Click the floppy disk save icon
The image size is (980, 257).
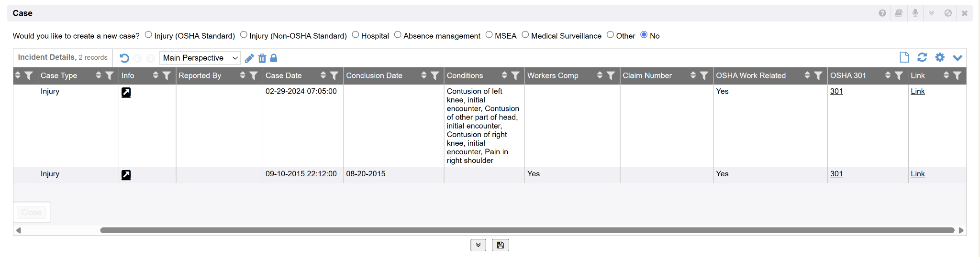tap(500, 245)
